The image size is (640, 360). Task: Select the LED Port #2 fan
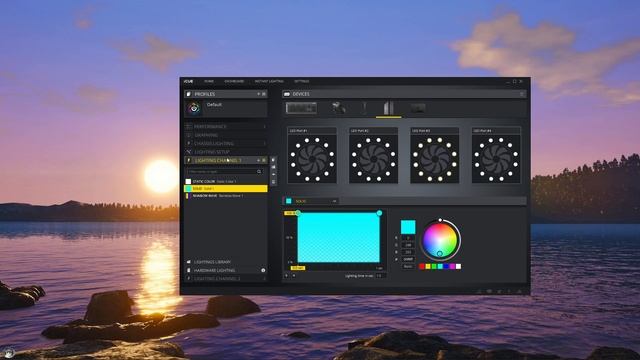(x=373, y=155)
